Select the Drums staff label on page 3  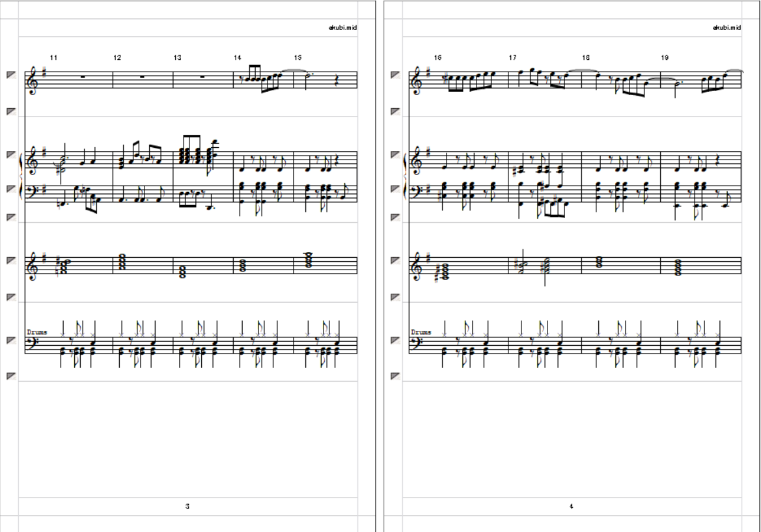pos(37,332)
